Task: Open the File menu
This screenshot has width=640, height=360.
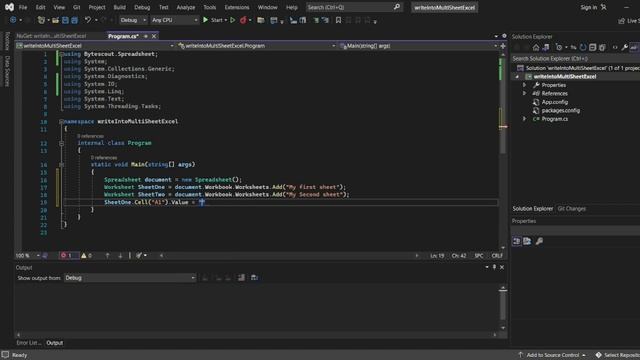Action: 23,7
